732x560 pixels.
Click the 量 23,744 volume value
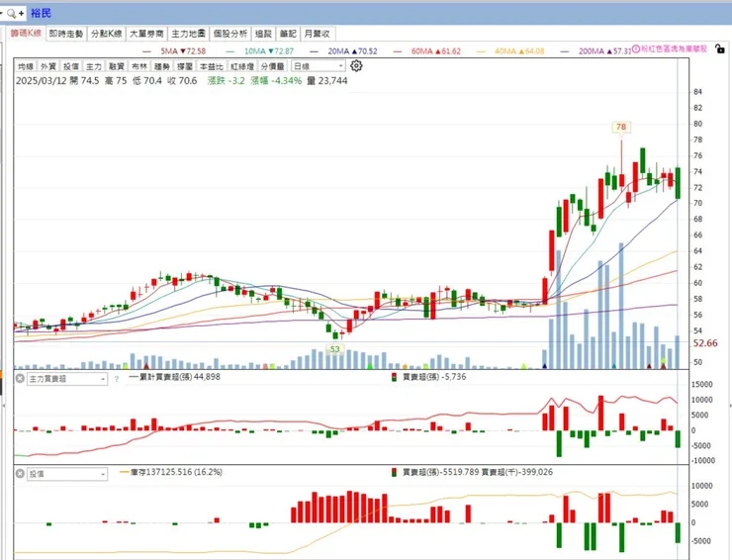pyautogui.click(x=327, y=80)
